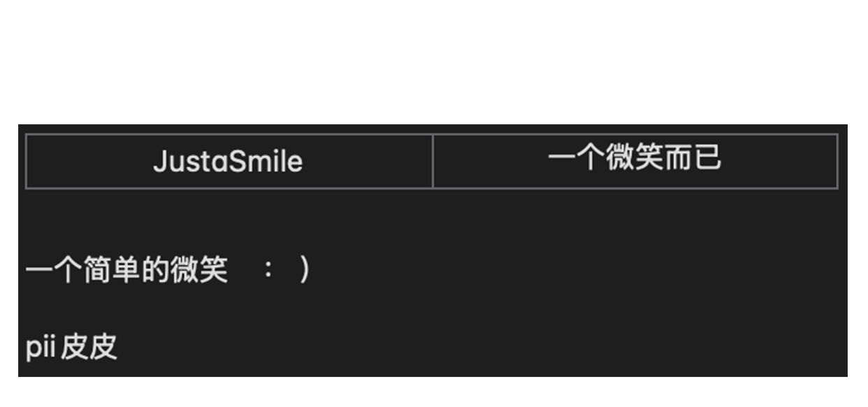Click the divider between the two table cells
The width and height of the screenshot is (868, 407).
coord(433,161)
